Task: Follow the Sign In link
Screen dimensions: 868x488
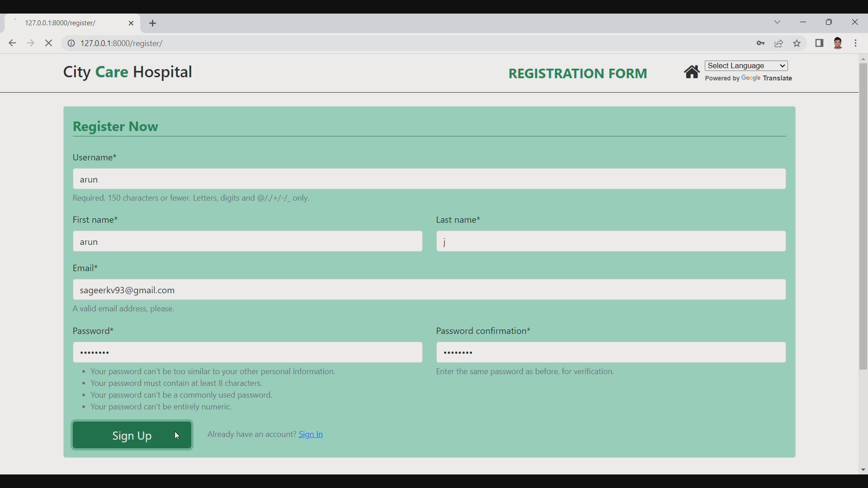Action: [311, 434]
